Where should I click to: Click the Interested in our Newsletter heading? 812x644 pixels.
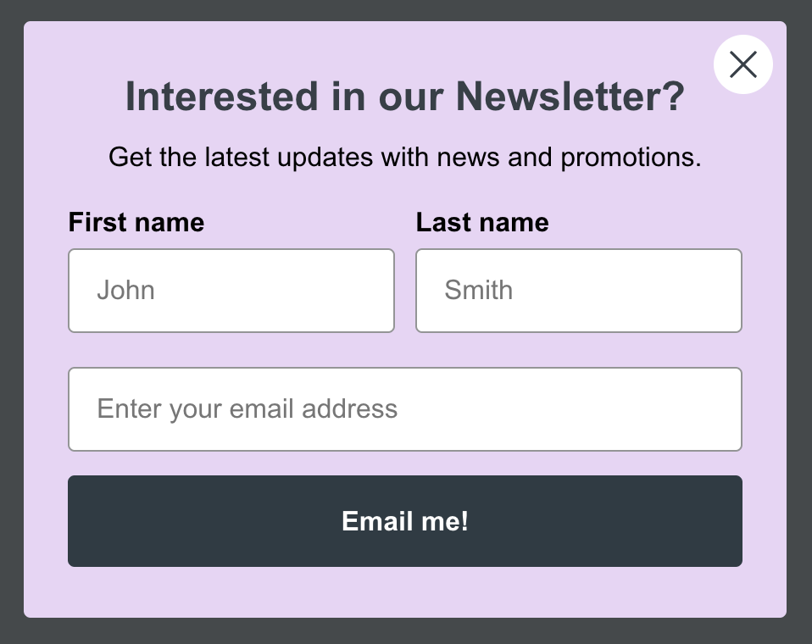[x=405, y=96]
